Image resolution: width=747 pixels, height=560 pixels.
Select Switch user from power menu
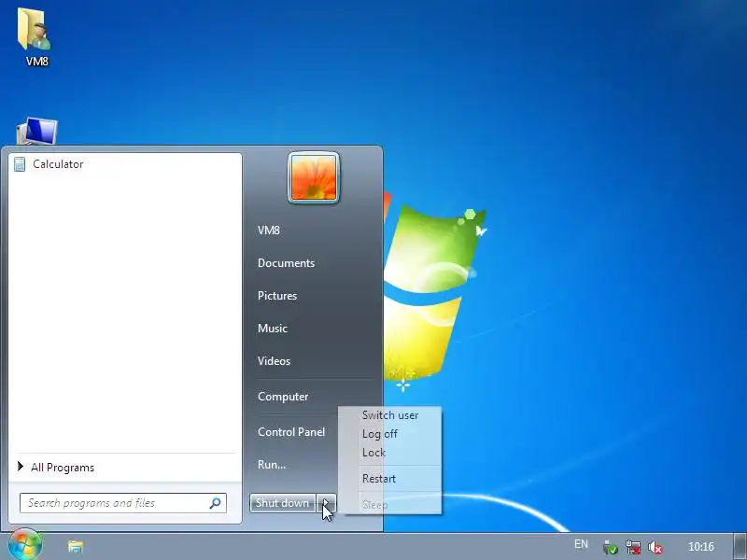click(x=390, y=415)
